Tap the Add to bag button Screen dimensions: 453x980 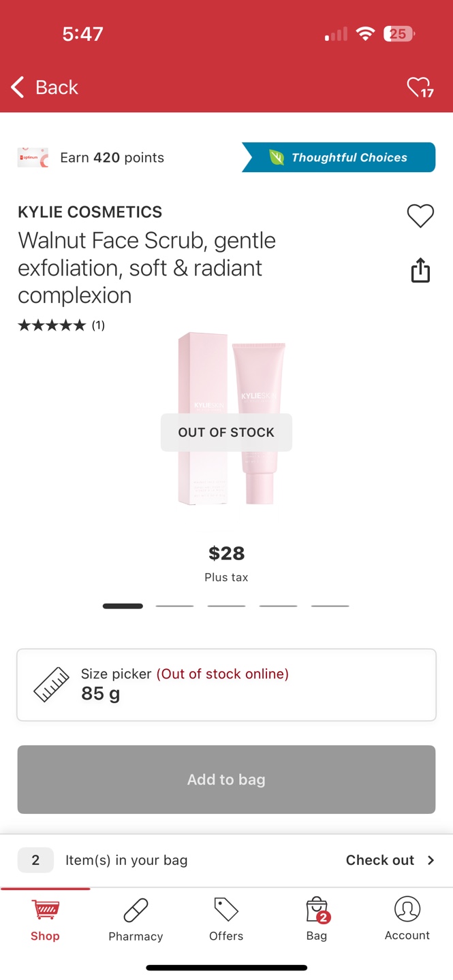pos(226,779)
